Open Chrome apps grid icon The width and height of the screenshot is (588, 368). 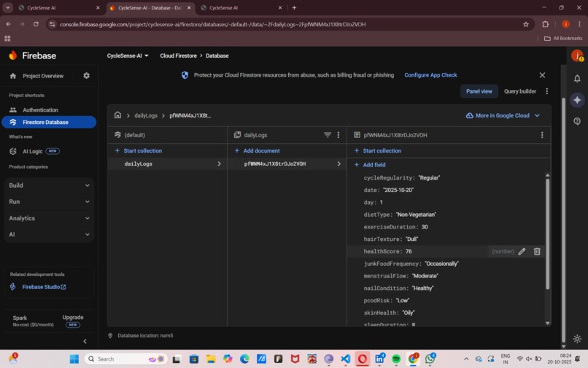pos(7,38)
